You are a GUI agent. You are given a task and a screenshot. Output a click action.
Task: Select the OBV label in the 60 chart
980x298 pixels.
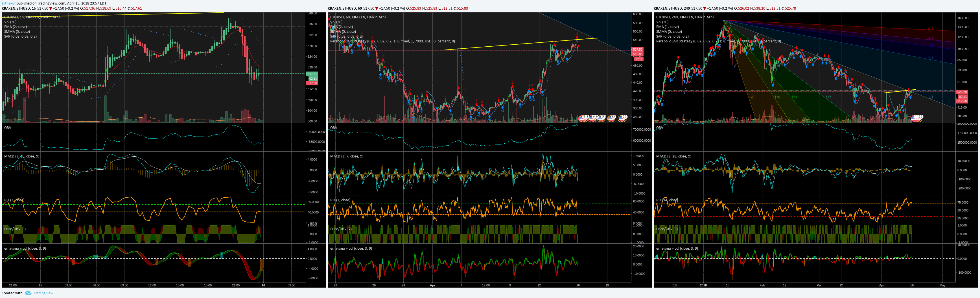pos(334,128)
